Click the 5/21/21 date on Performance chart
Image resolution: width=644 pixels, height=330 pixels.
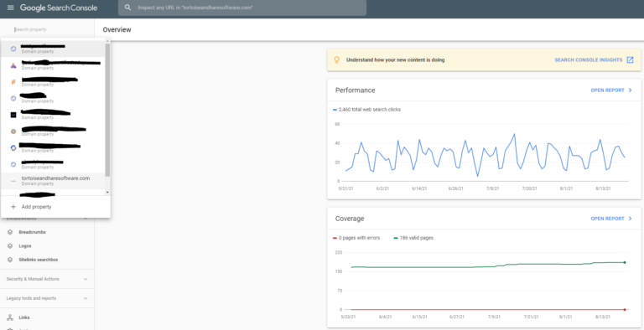(x=345, y=188)
